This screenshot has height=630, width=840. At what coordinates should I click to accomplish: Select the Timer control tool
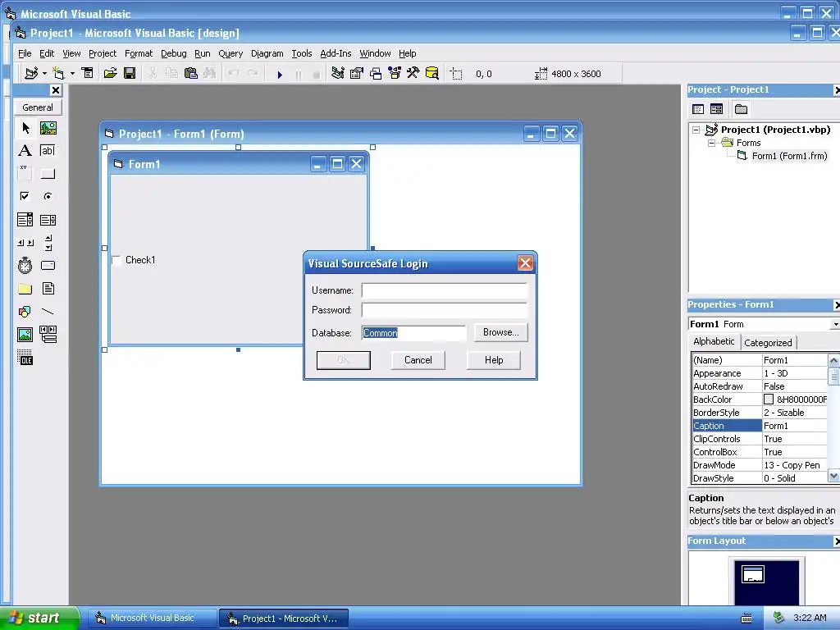25,266
